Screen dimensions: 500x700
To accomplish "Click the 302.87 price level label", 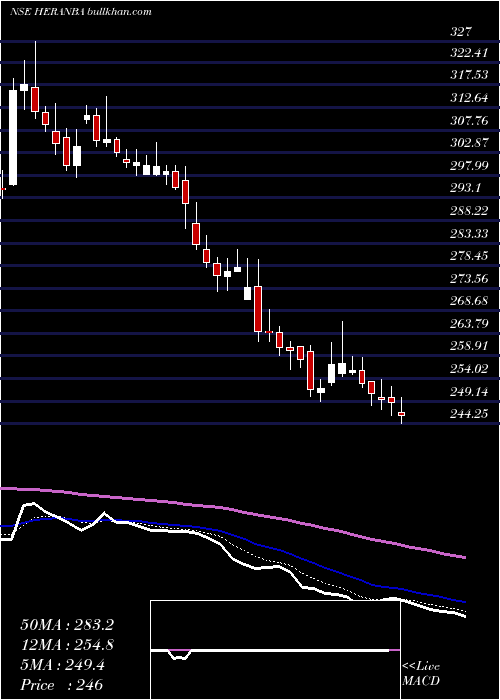I will [x=469, y=143].
